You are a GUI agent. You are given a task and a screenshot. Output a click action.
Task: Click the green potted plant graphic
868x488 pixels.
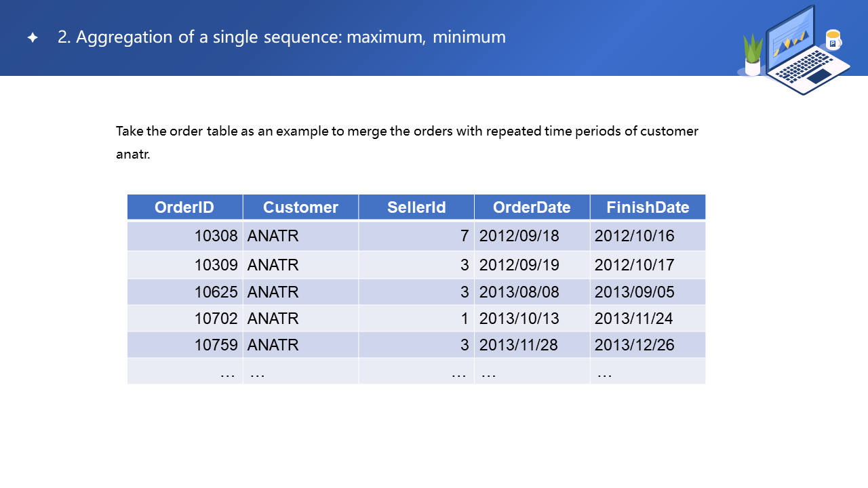coord(753,54)
